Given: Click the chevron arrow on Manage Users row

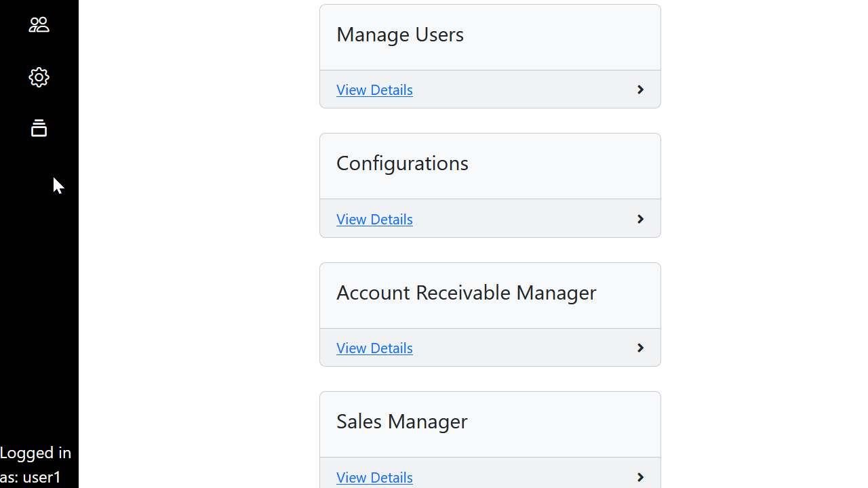Looking at the screenshot, I should point(639,89).
